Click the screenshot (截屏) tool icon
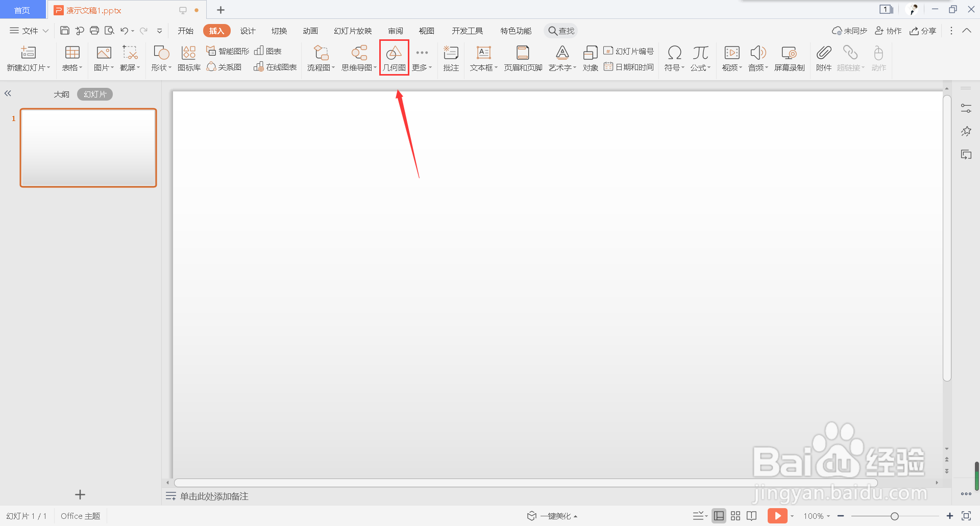980x526 pixels. coord(130,53)
